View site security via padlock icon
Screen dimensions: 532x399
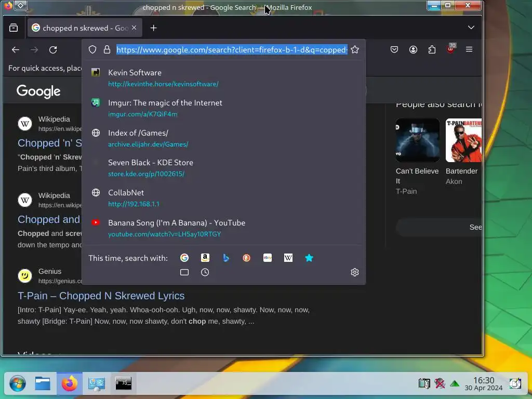click(107, 49)
